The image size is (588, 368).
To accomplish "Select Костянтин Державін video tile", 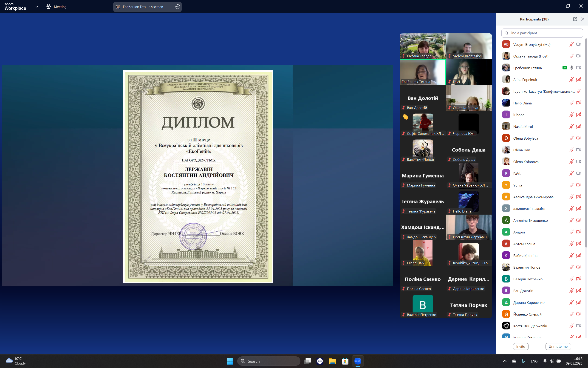I will [x=469, y=227].
